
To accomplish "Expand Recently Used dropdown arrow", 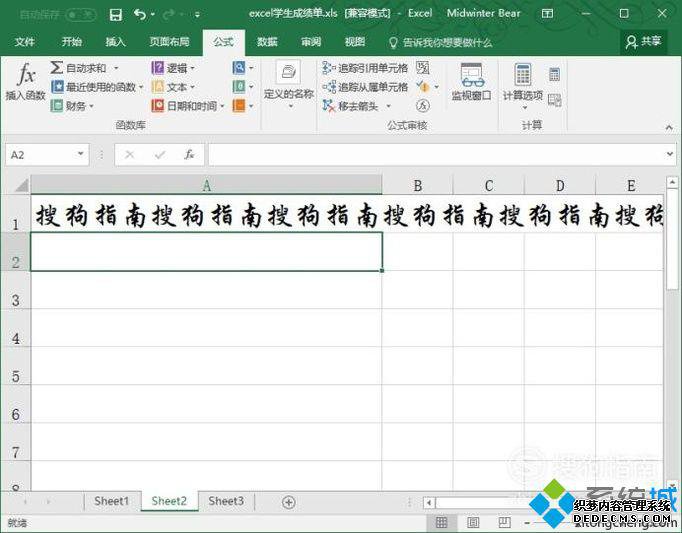I will (x=141, y=87).
